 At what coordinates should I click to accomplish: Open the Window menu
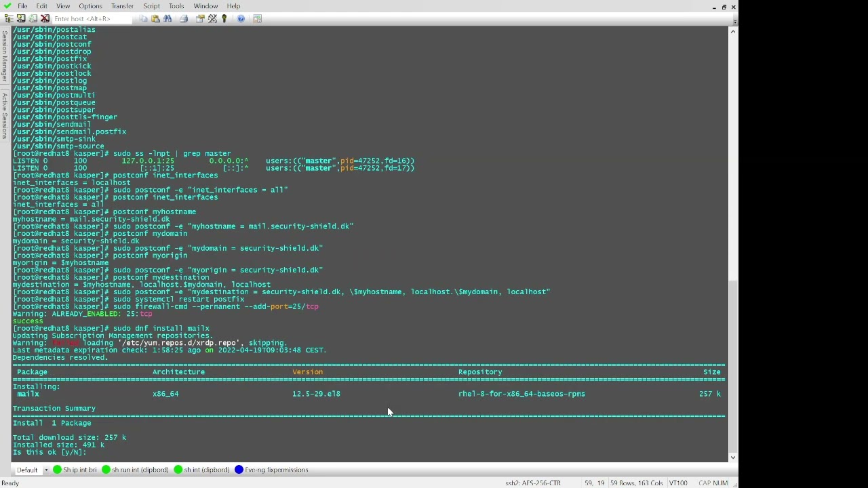(x=205, y=6)
